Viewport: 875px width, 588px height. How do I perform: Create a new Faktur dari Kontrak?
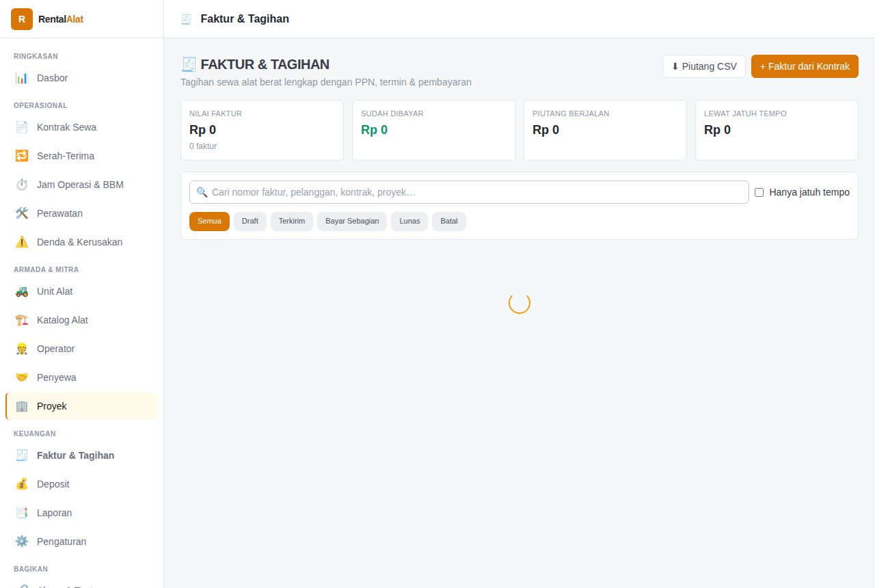point(805,66)
